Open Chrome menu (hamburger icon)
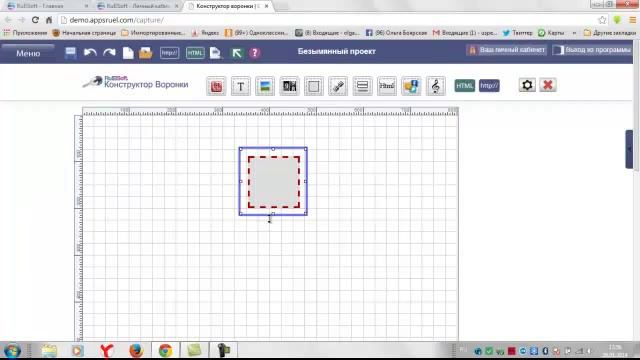This screenshot has height=360, width=640. 632,20
